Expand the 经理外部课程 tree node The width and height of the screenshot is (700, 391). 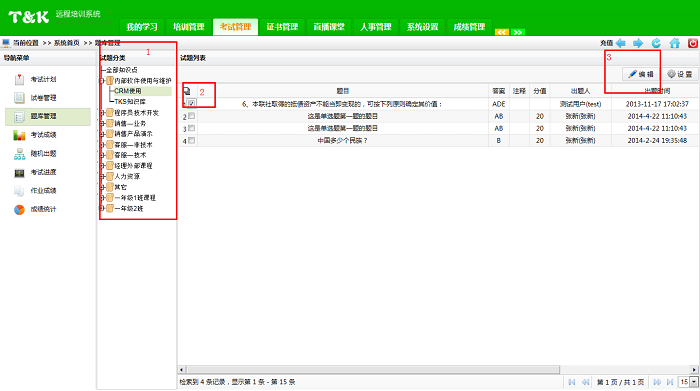tap(102, 166)
